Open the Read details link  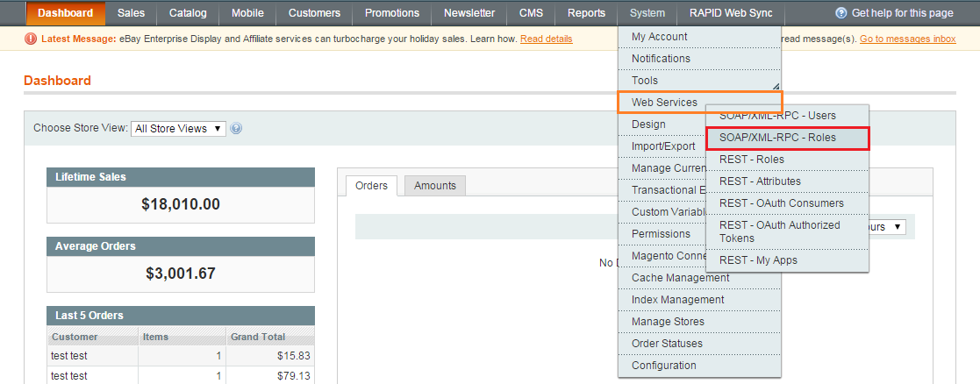(547, 39)
